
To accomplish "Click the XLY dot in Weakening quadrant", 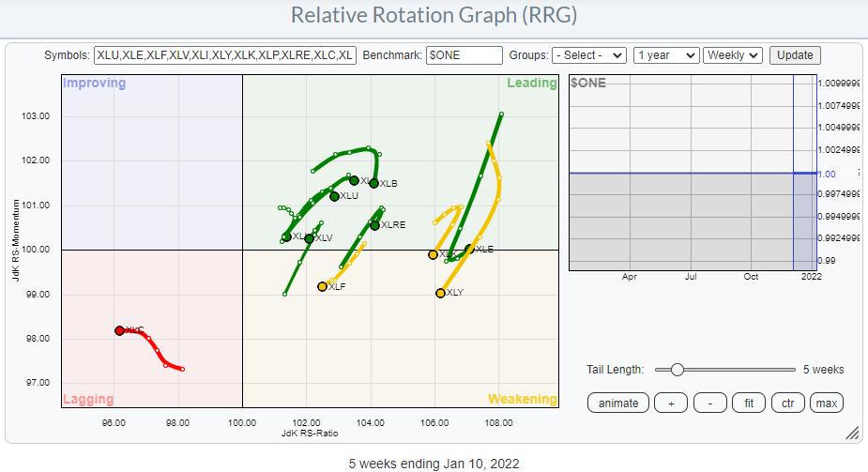I will pos(440,293).
